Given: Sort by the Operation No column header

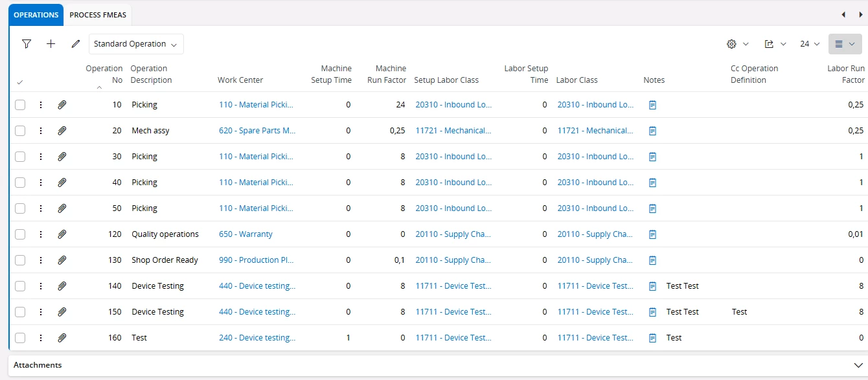Looking at the screenshot, I should coord(104,74).
